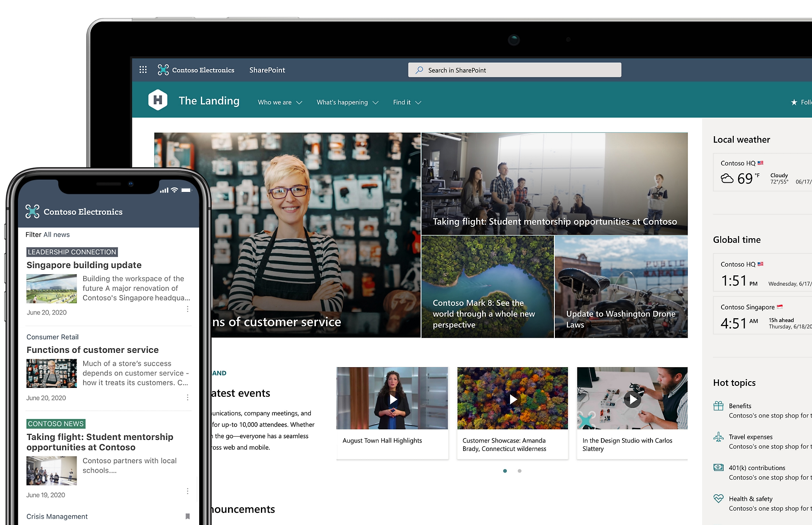This screenshot has width=812, height=525.
Task: Click the Benefits gift icon
Action: [x=719, y=405]
